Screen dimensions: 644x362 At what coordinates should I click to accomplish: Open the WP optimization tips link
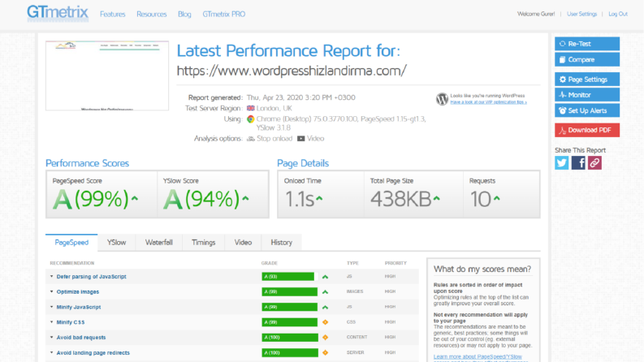[488, 101]
